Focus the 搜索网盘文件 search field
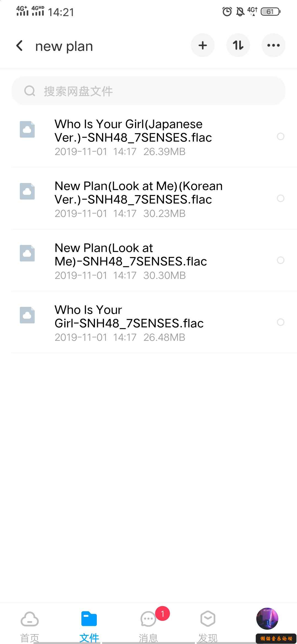Viewport: 297px width, 644px height. click(x=148, y=91)
